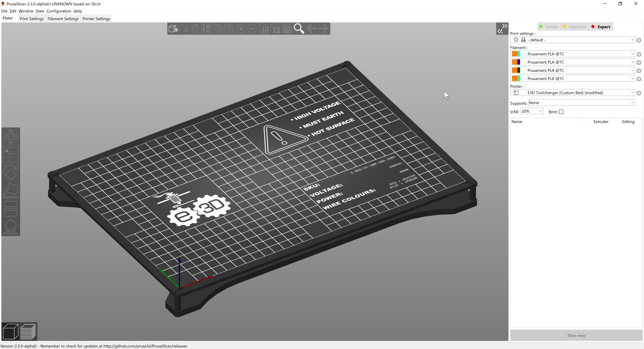Collapse the right sidebar with arrows icon
This screenshot has width=644, height=349.
pos(502,29)
